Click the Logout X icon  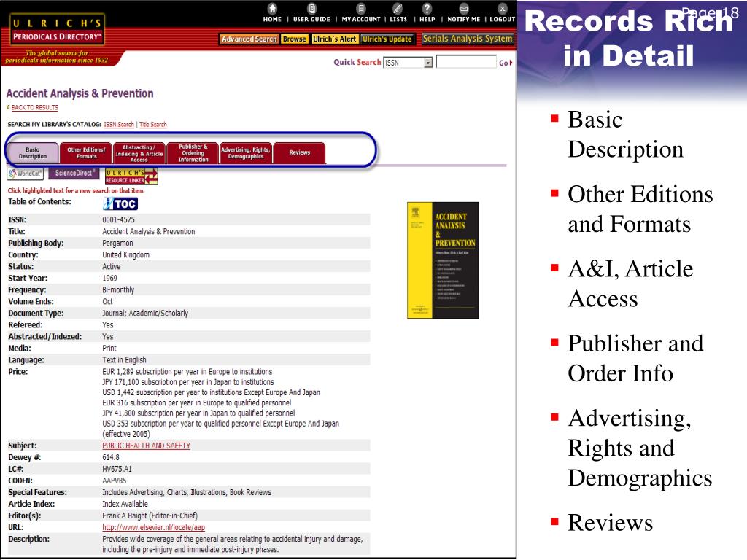503,9
